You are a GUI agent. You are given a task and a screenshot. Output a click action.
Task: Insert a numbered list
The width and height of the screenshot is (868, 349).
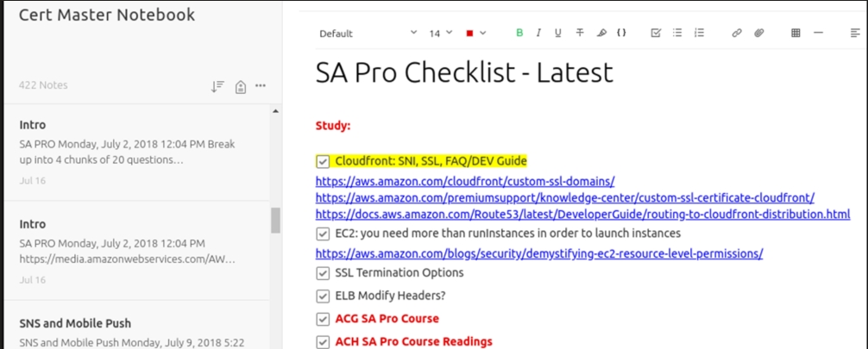pos(699,34)
